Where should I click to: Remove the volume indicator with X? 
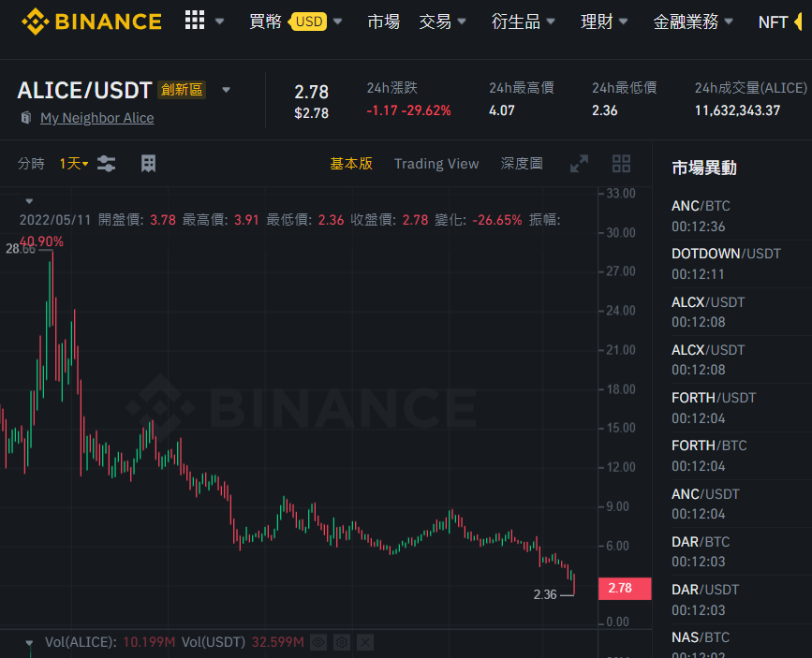(x=365, y=642)
